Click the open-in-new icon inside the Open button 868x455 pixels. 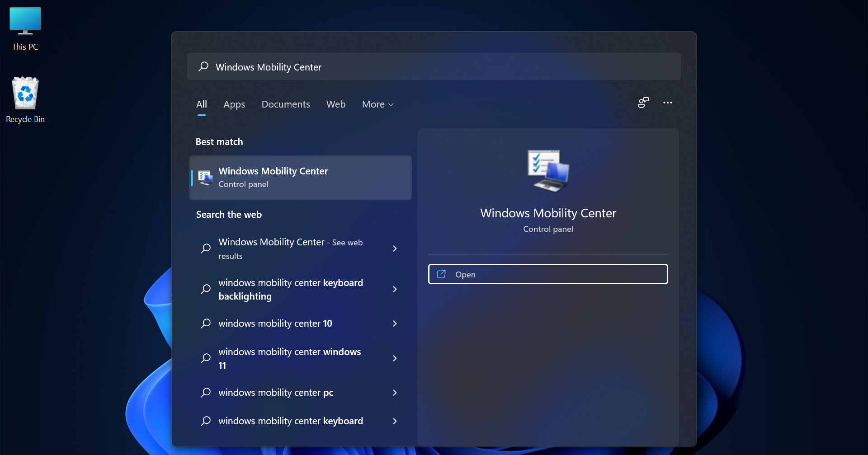[x=442, y=274]
